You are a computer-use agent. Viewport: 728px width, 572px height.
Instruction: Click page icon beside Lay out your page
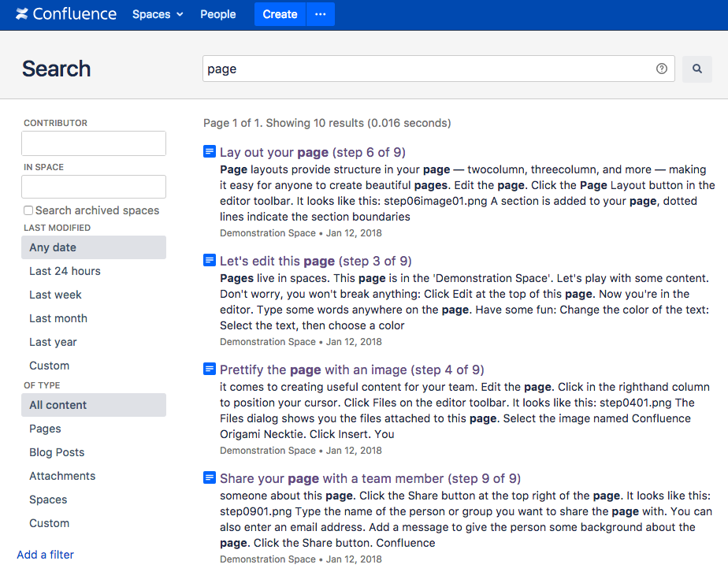click(x=210, y=151)
